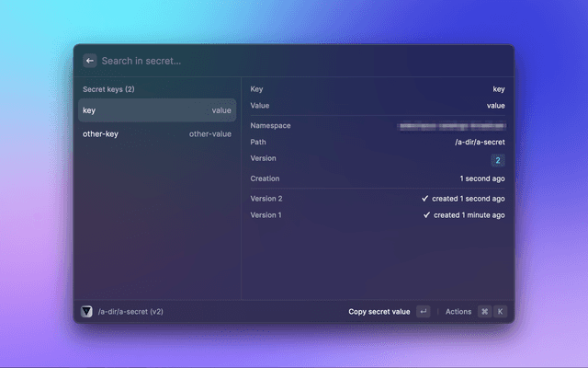This screenshot has width=588, height=368.
Task: Click the 'Version 1' metadata label
Action: click(266, 215)
